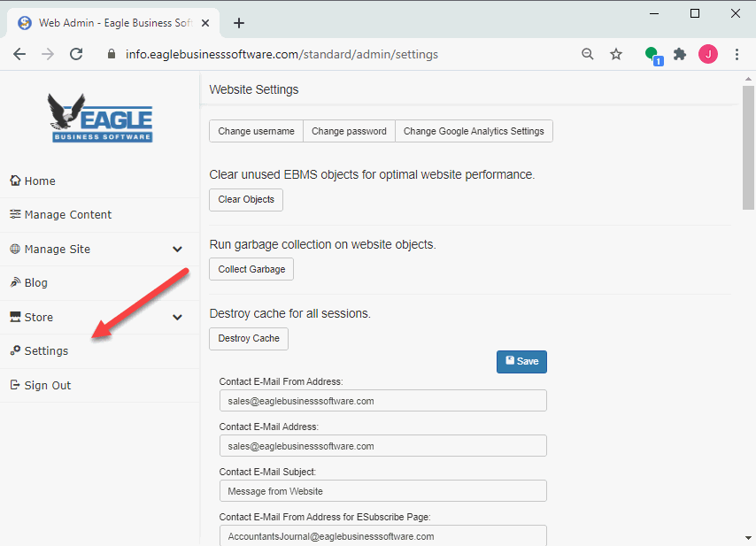The image size is (756, 546).
Task: Click the Change password button
Action: (349, 131)
